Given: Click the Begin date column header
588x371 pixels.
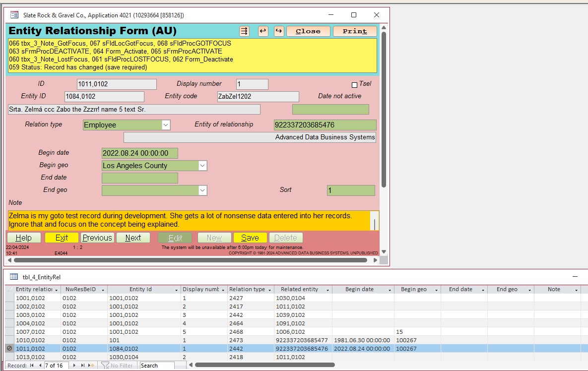Looking at the screenshot, I should coord(359,290).
